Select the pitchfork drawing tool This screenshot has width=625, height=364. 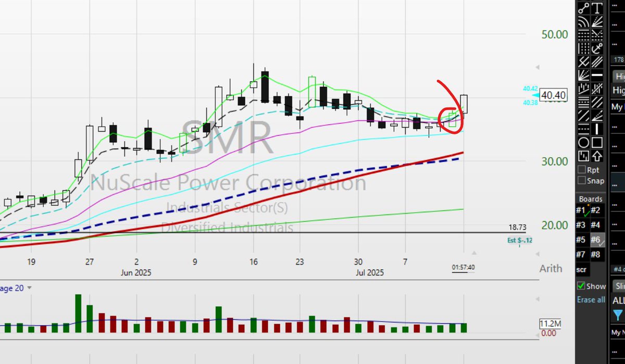click(584, 62)
